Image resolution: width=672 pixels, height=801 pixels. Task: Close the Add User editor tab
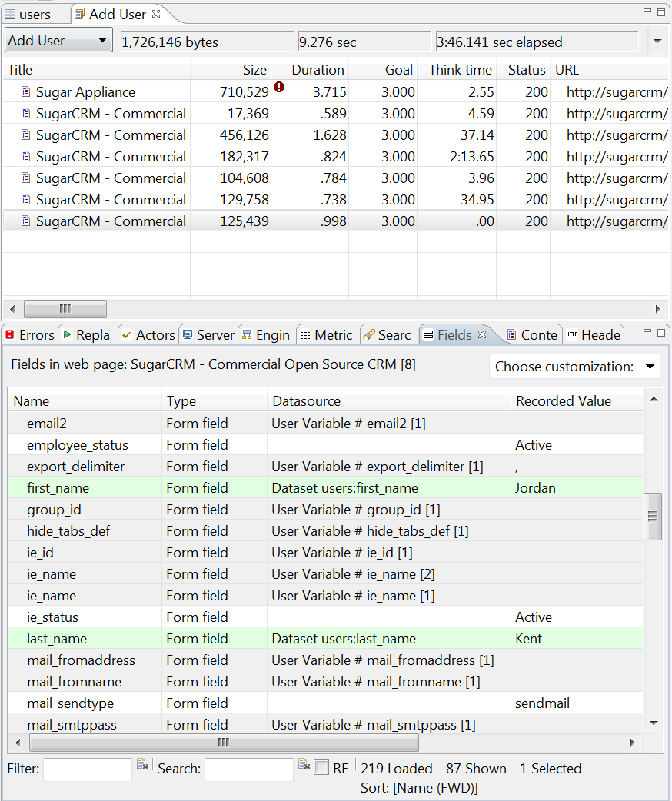click(x=156, y=14)
